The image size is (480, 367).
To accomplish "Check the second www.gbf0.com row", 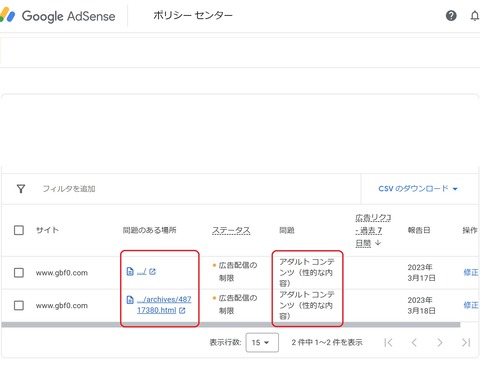I will click(19, 305).
